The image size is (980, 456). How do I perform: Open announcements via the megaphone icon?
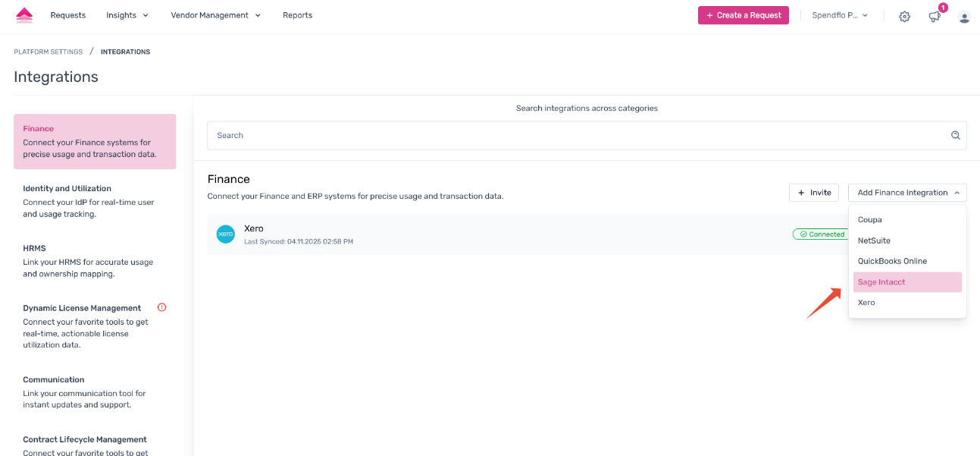pos(934,16)
